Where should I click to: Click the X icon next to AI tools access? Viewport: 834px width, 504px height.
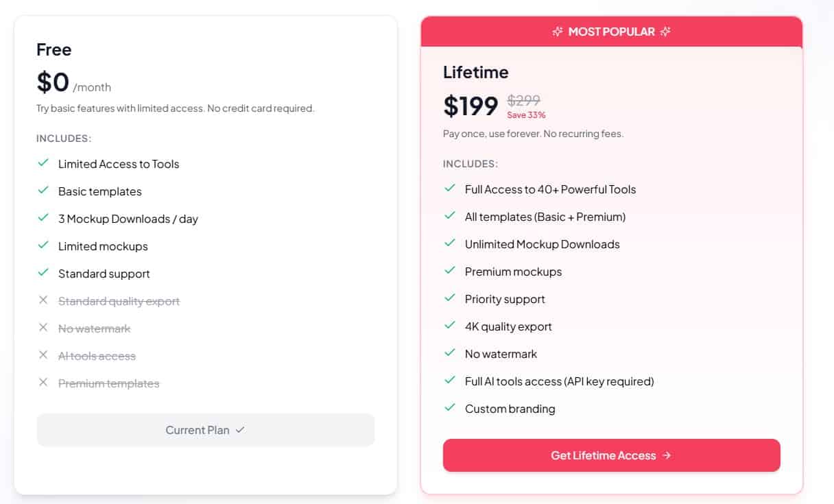pyautogui.click(x=43, y=354)
